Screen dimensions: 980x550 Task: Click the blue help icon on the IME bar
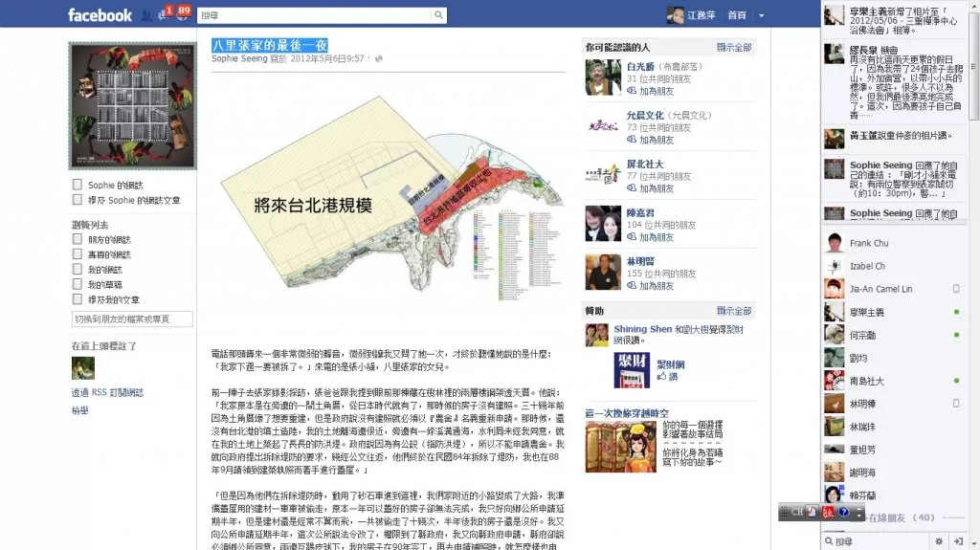[843, 512]
